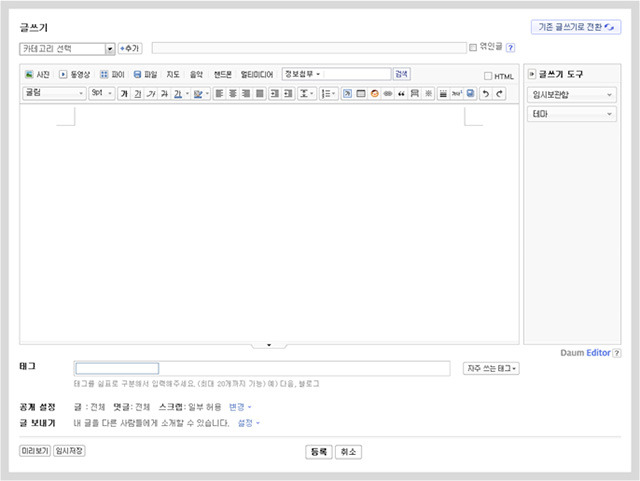Image resolution: width=640 pixels, height=481 pixels.
Task: Enable the HTML mode checkbox
Action: click(488, 76)
